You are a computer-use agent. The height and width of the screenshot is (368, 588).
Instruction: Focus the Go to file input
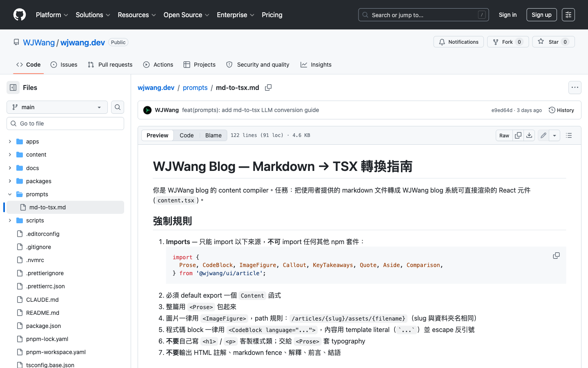65,123
